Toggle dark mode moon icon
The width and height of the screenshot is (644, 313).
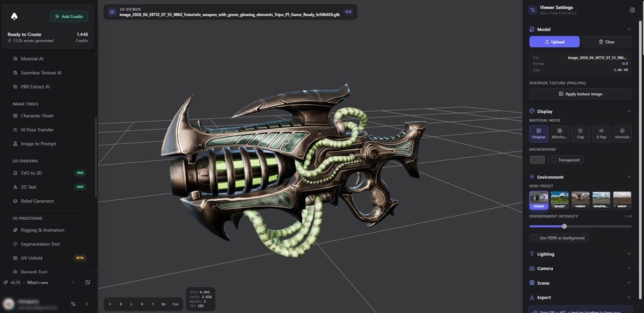[87, 282]
